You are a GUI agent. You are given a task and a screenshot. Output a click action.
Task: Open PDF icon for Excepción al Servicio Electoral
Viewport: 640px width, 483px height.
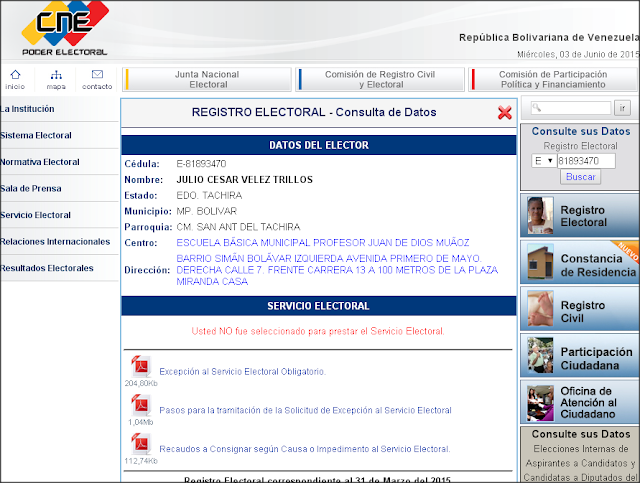[141, 366]
